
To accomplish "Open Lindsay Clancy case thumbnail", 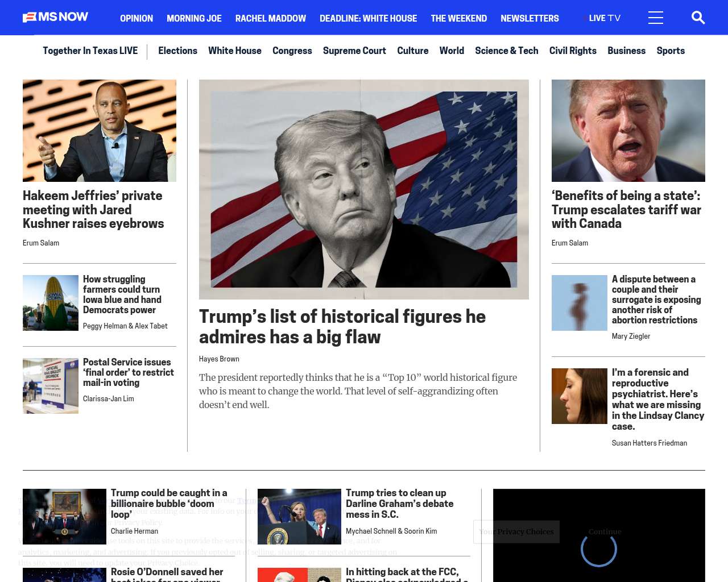I will [x=580, y=396].
